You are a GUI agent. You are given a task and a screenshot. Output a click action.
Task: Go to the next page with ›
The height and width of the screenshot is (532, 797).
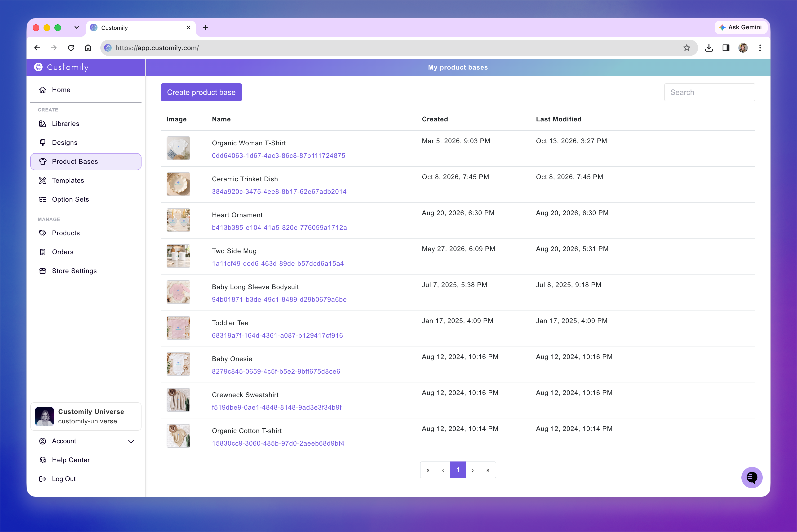click(473, 470)
